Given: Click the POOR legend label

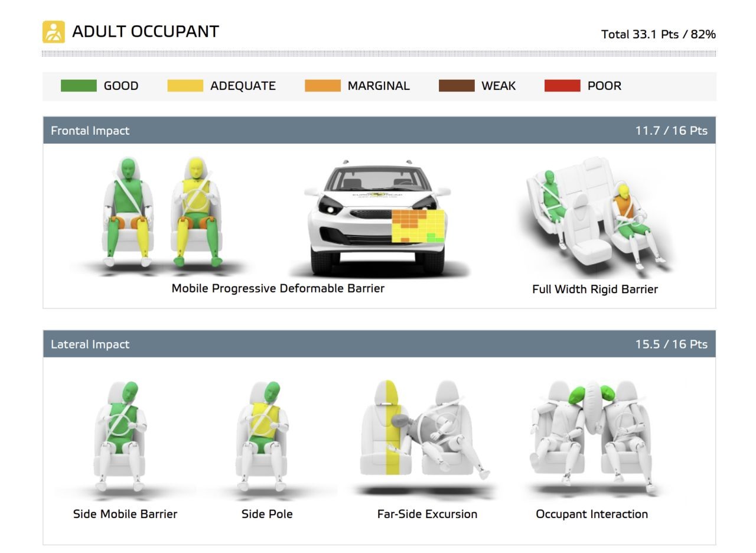Looking at the screenshot, I should (x=604, y=86).
